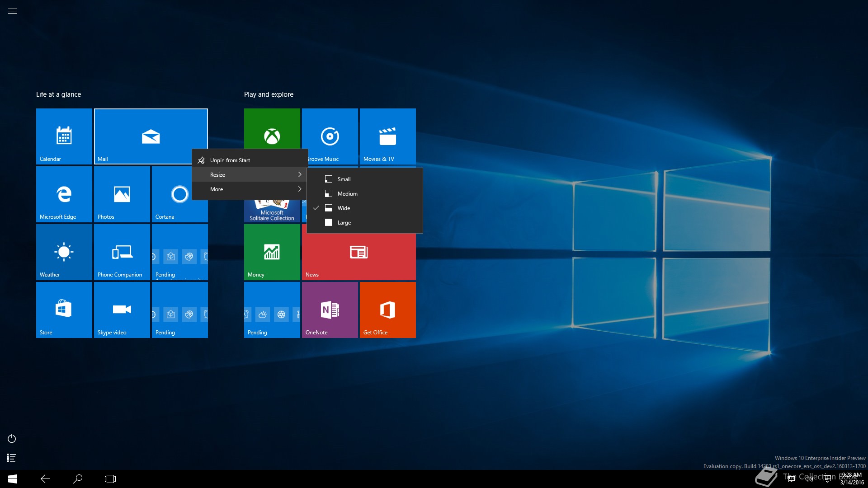
Task: Open the Photos tile
Action: 122,194
